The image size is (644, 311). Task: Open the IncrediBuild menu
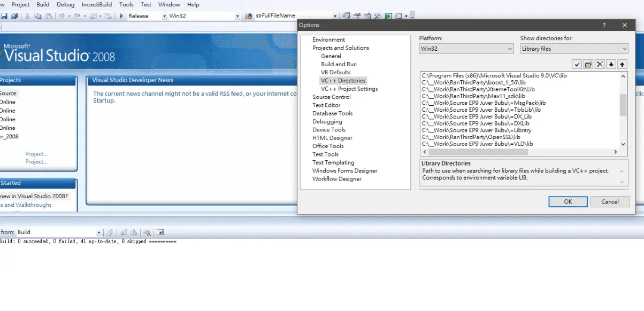click(x=97, y=4)
